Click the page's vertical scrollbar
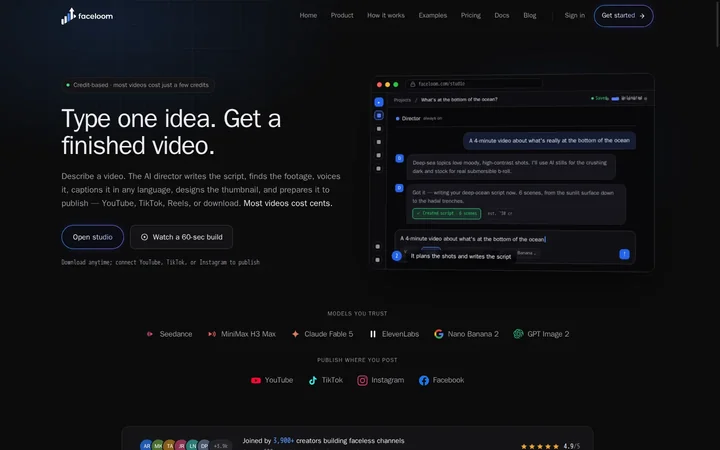Viewport: 720px width, 450px height. coord(717,23)
